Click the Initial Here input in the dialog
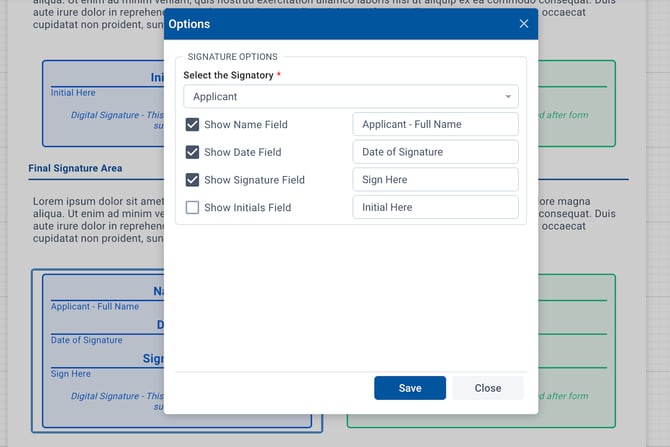 pyautogui.click(x=435, y=207)
